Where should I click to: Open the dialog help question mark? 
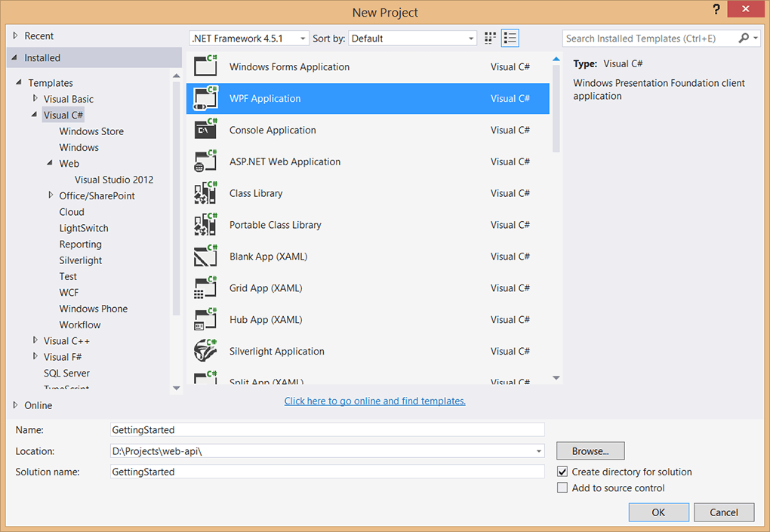click(716, 9)
